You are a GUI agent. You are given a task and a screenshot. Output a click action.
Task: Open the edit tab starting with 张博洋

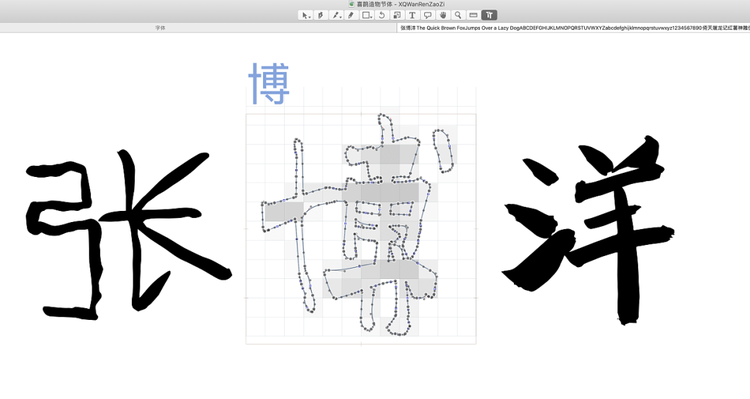click(574, 28)
